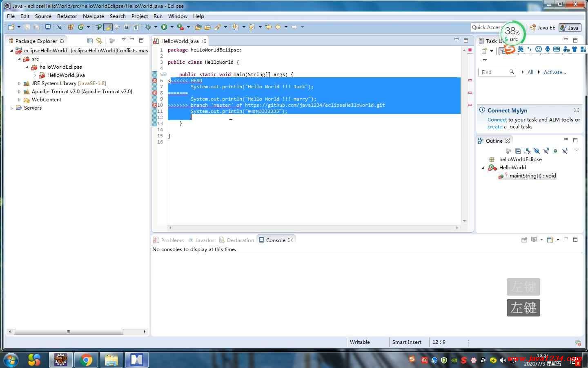Click the Open Type toolbar icon
Viewport: 588px width, 368px height.
[98, 27]
